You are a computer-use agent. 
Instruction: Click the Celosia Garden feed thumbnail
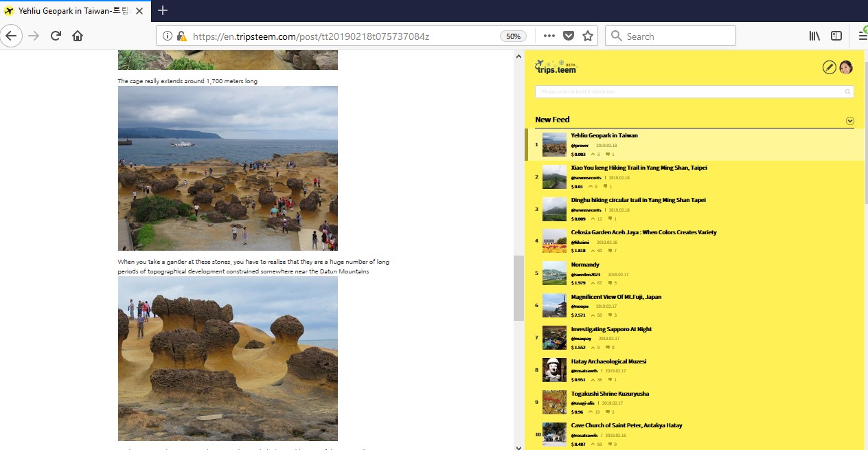[x=554, y=241]
